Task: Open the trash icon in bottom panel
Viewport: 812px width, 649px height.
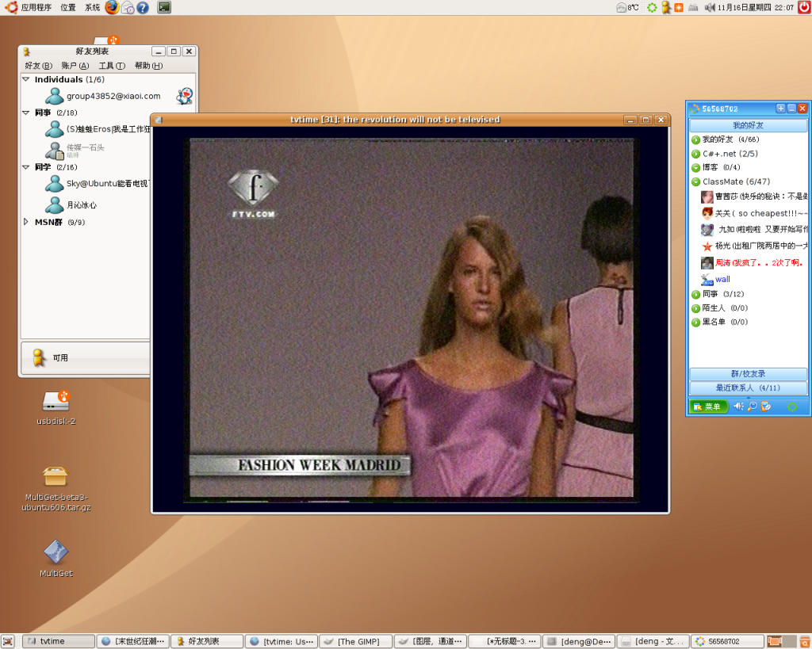Action: coord(804,641)
